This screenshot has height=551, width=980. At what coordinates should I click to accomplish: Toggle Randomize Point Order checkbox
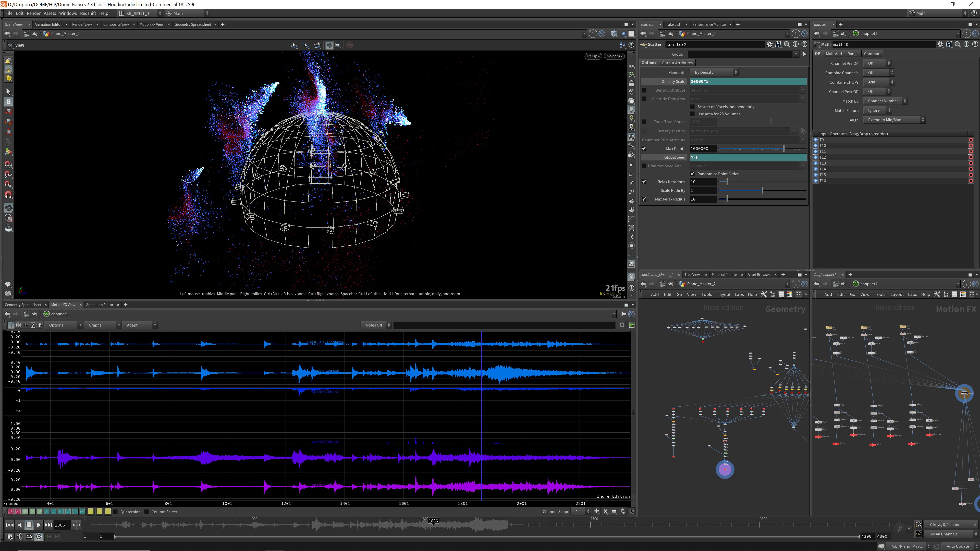pyautogui.click(x=692, y=174)
